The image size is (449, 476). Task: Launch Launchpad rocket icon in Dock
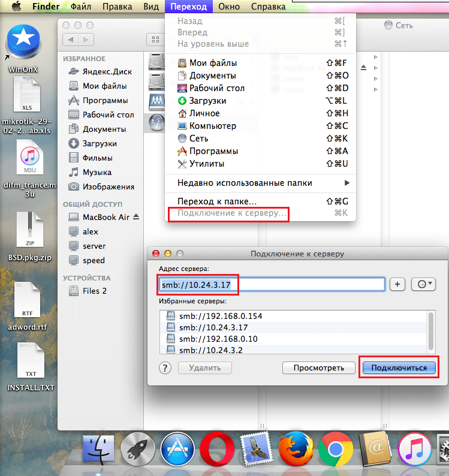(138, 449)
